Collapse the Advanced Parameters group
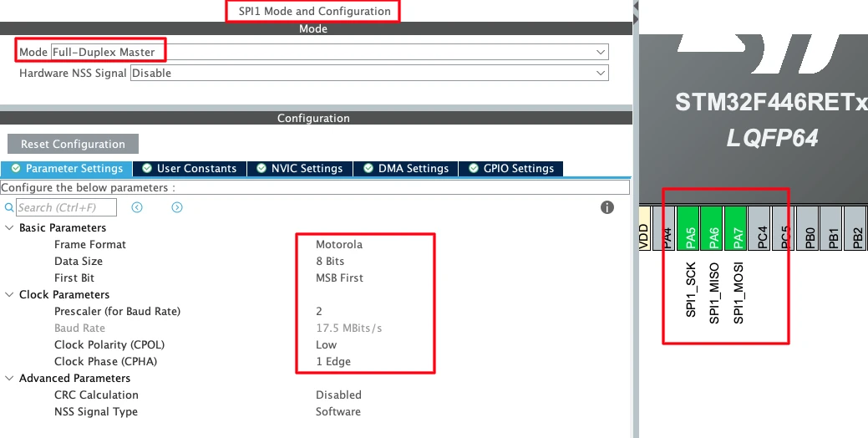 tap(9, 378)
